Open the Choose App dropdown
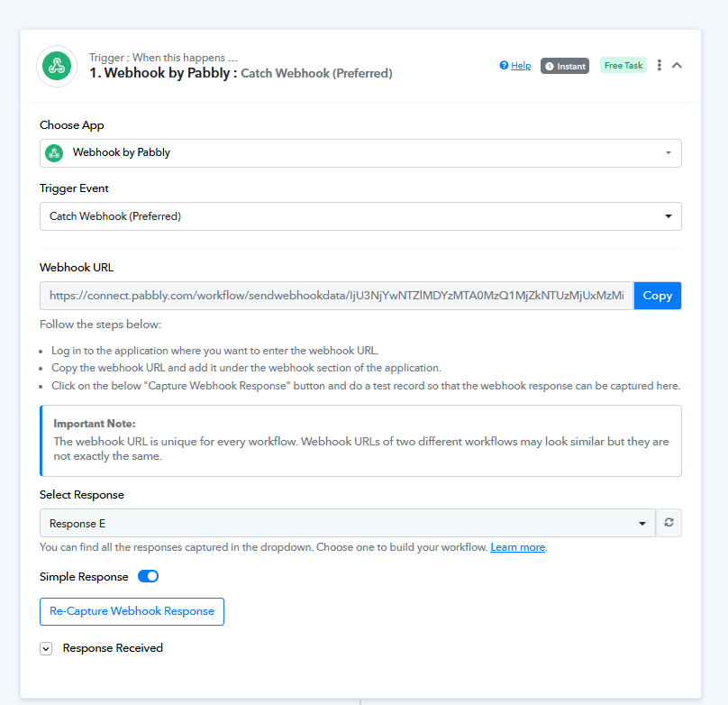The width and height of the screenshot is (728, 705). 360,152
